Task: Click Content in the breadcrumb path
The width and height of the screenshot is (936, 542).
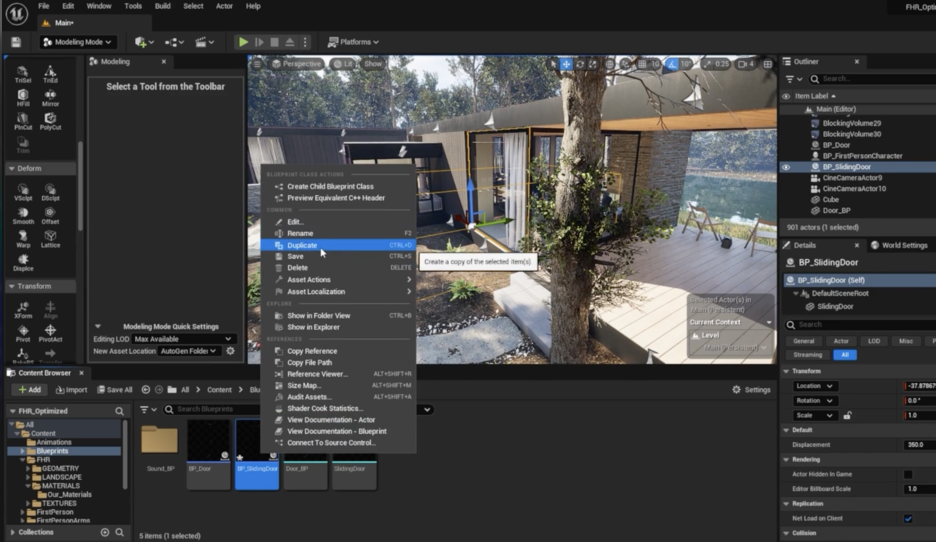Action: (x=219, y=390)
